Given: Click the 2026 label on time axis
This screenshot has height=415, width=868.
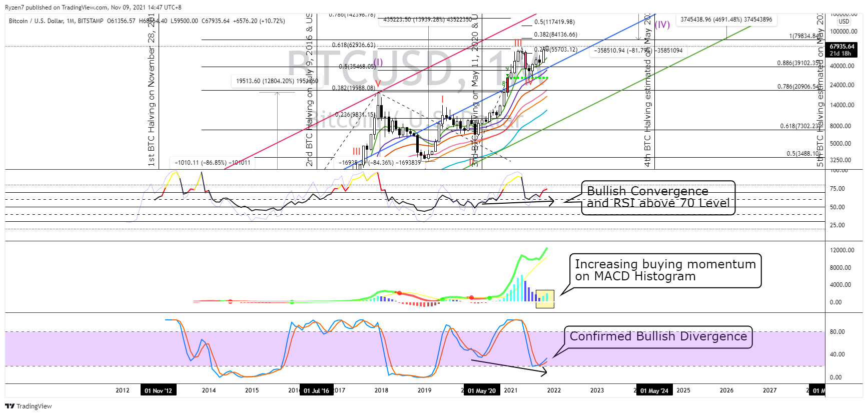Looking at the screenshot, I should (726, 390).
